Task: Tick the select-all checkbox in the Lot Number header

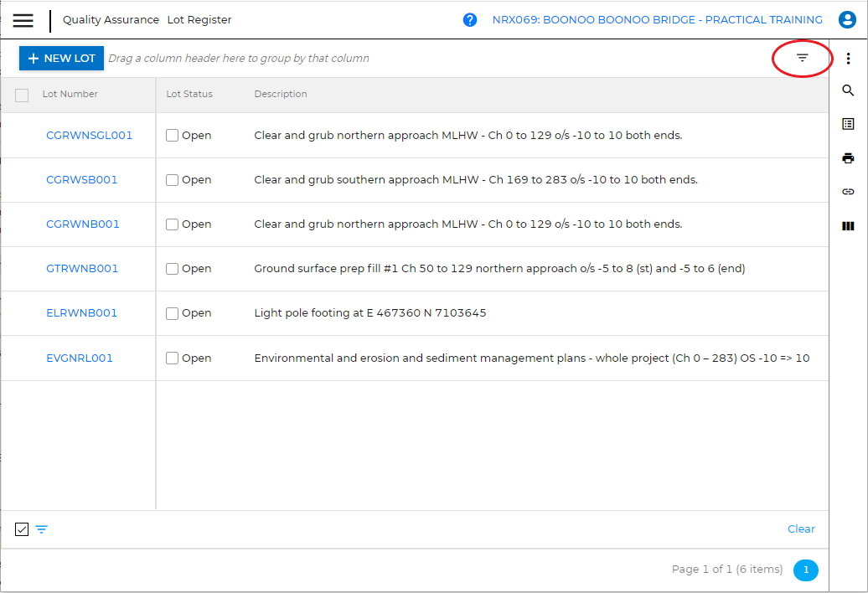Action: [x=22, y=95]
